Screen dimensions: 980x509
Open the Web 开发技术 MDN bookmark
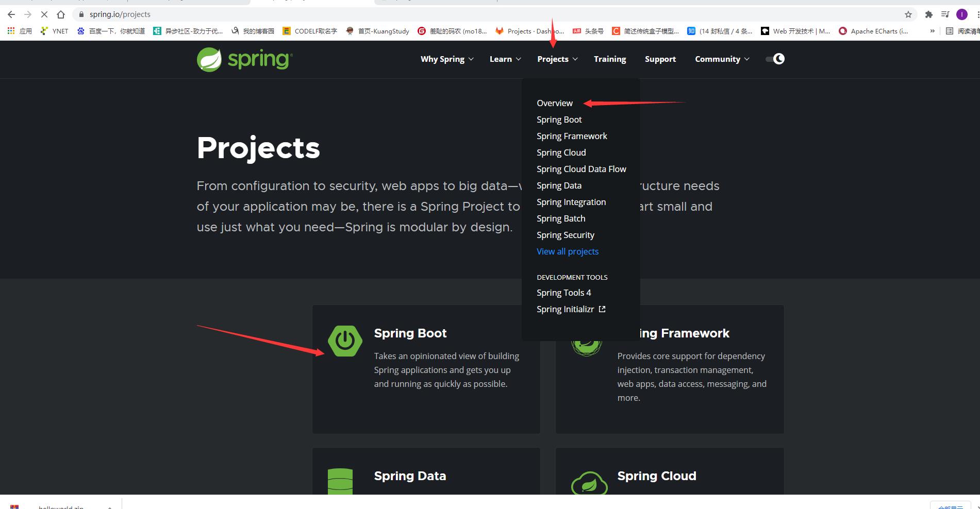tap(795, 31)
